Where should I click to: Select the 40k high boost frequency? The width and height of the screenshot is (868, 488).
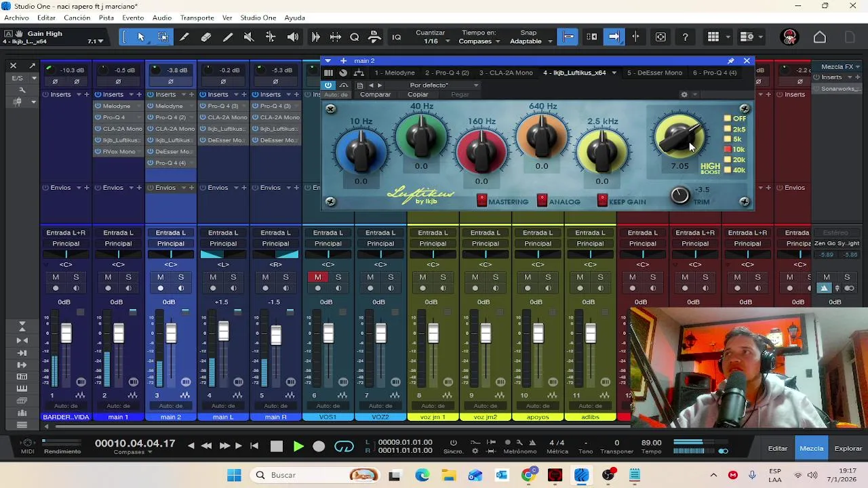coord(728,170)
